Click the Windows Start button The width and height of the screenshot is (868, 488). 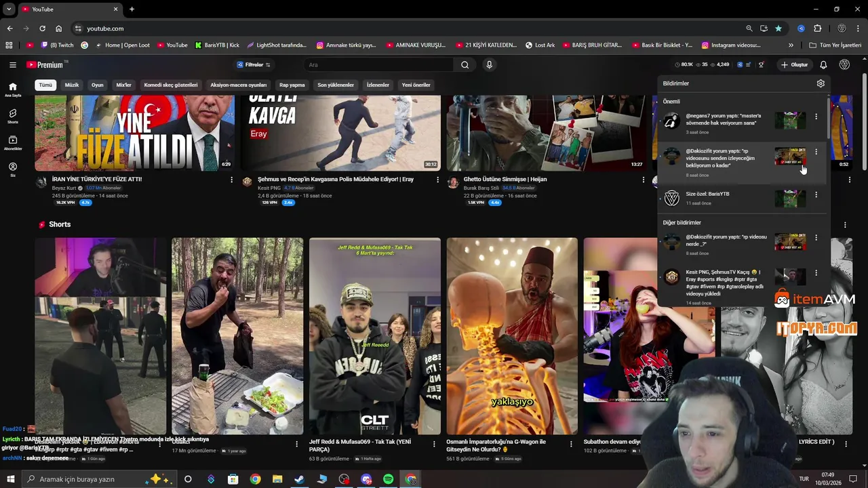tap(11, 479)
